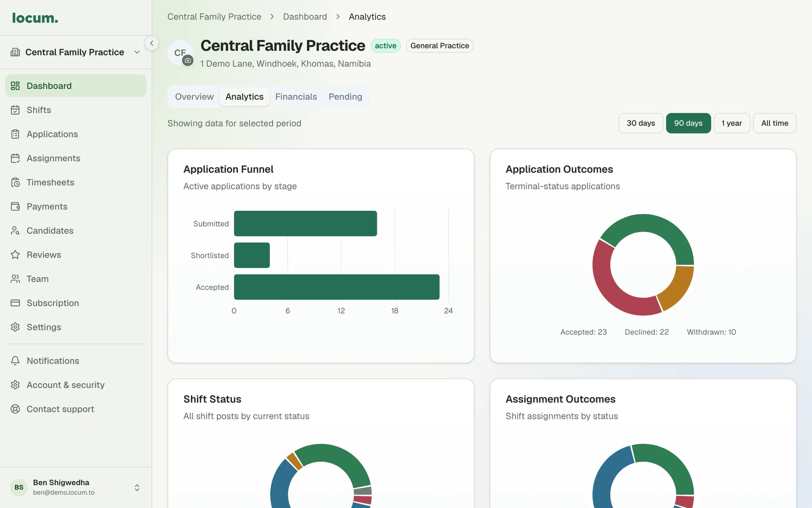Click the locum logo
Viewport: 812px width, 508px height.
coord(35,18)
